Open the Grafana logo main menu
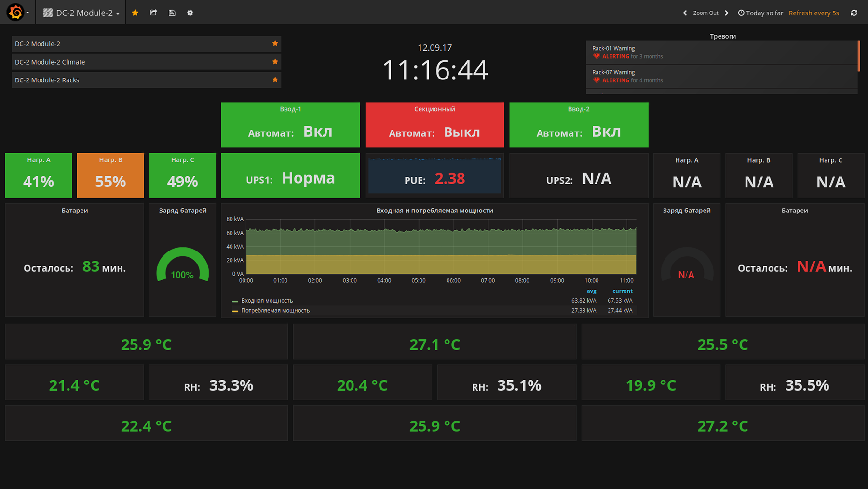This screenshot has height=489, width=868. (x=18, y=13)
